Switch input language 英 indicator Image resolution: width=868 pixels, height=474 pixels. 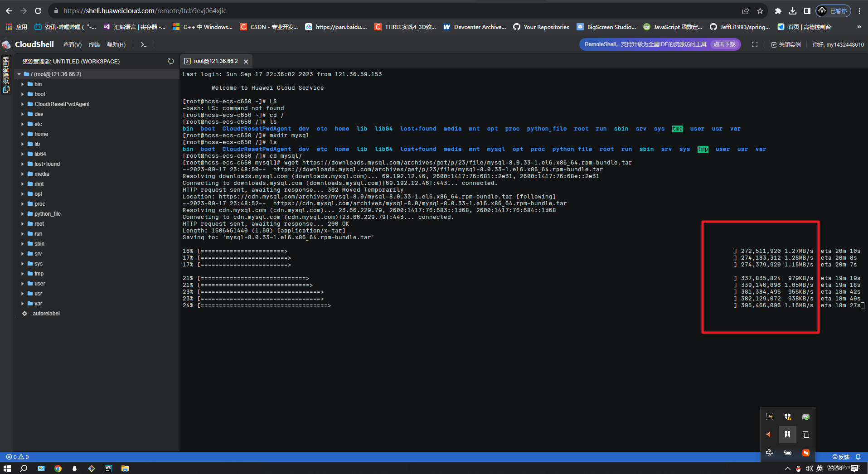point(820,469)
